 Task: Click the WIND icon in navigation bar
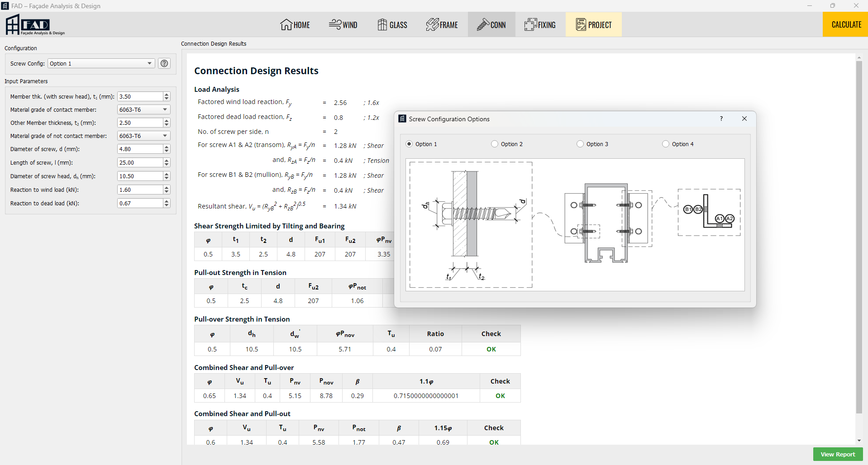point(335,24)
